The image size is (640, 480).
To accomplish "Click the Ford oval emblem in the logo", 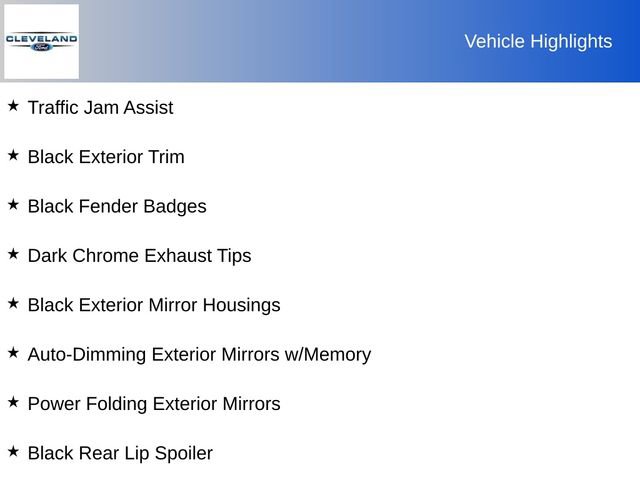I will coord(41,46).
